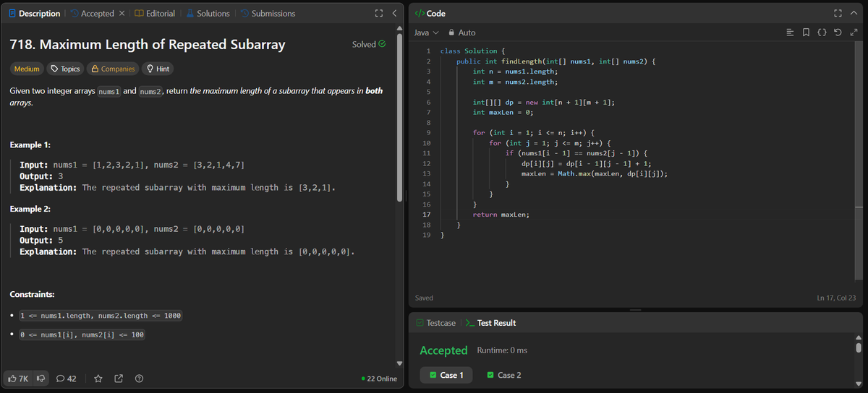The height and width of the screenshot is (393, 868).
Task: Open the Solutions tab
Action: 207,14
